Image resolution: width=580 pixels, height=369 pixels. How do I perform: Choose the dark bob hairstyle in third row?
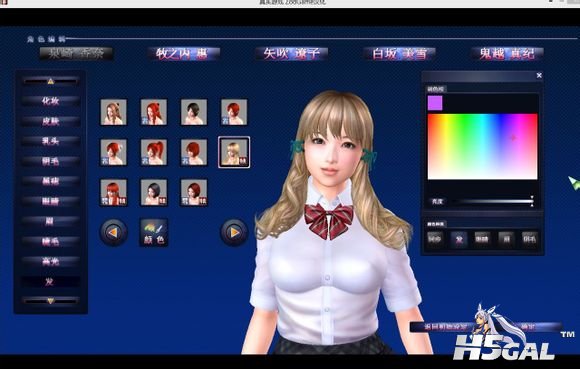coord(154,192)
